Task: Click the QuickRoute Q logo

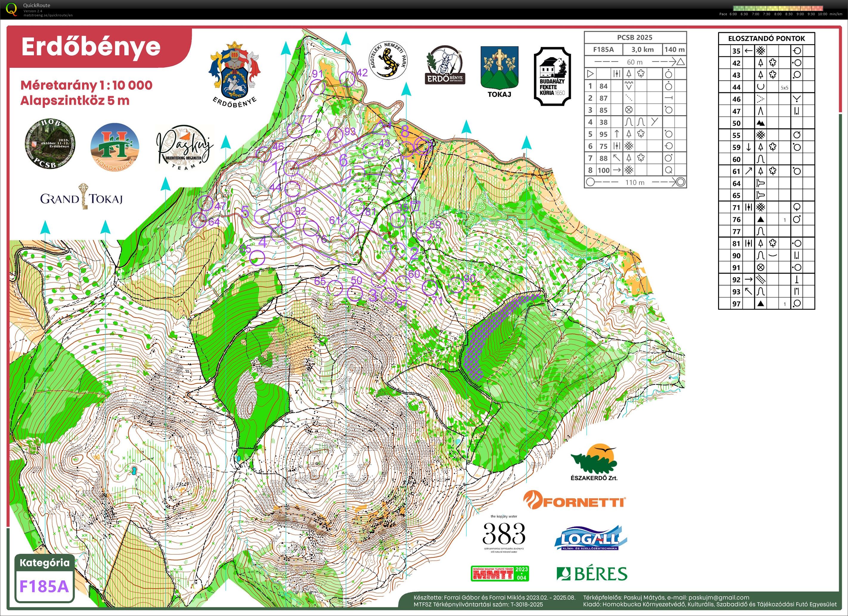Action: [12, 9]
